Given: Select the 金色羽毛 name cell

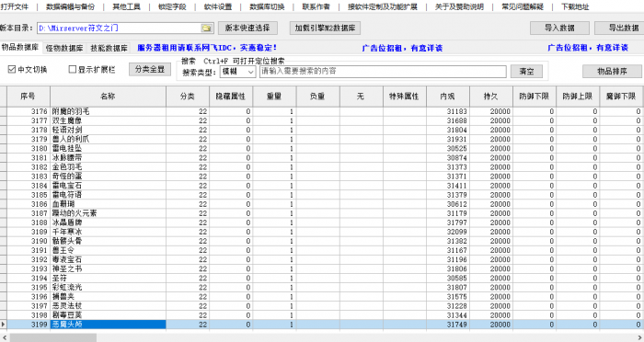Looking at the screenshot, I should 108,167.
